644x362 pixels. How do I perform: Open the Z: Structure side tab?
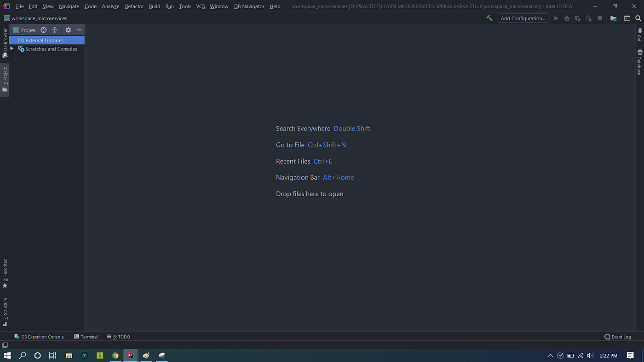[5, 311]
